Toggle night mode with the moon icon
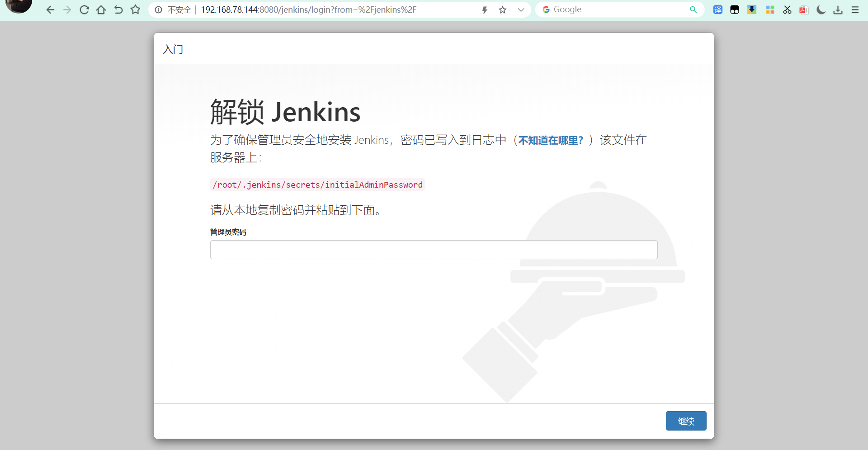The height and width of the screenshot is (450, 868). point(821,10)
